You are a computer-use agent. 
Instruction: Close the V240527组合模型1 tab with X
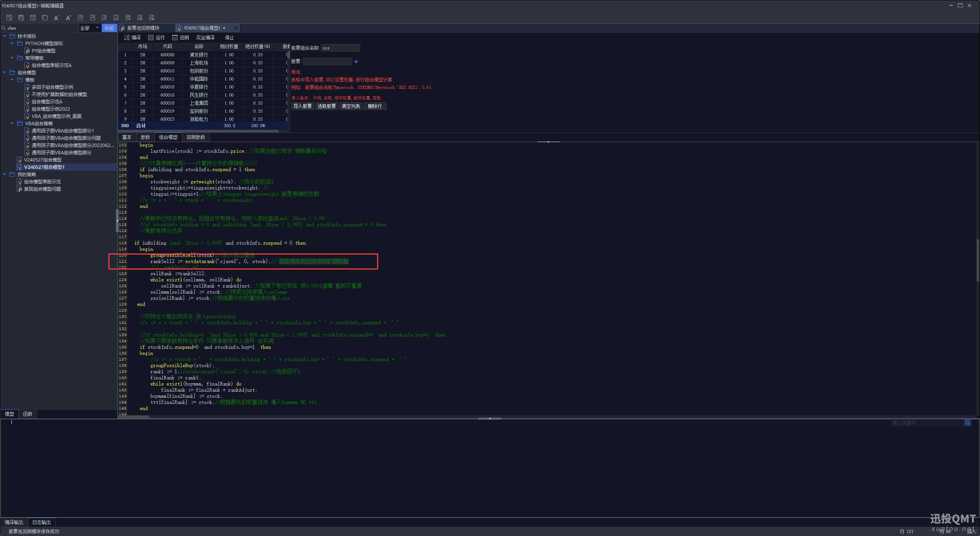(236, 28)
